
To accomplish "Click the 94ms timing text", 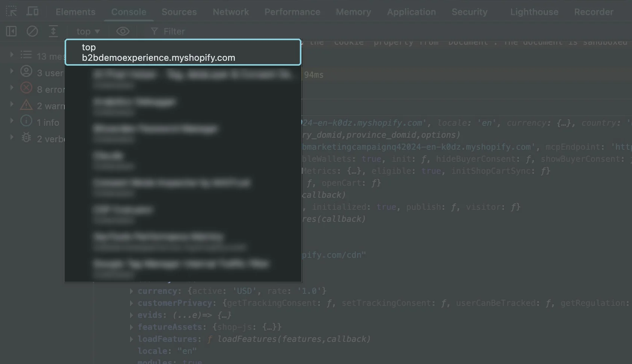I will tap(314, 75).
